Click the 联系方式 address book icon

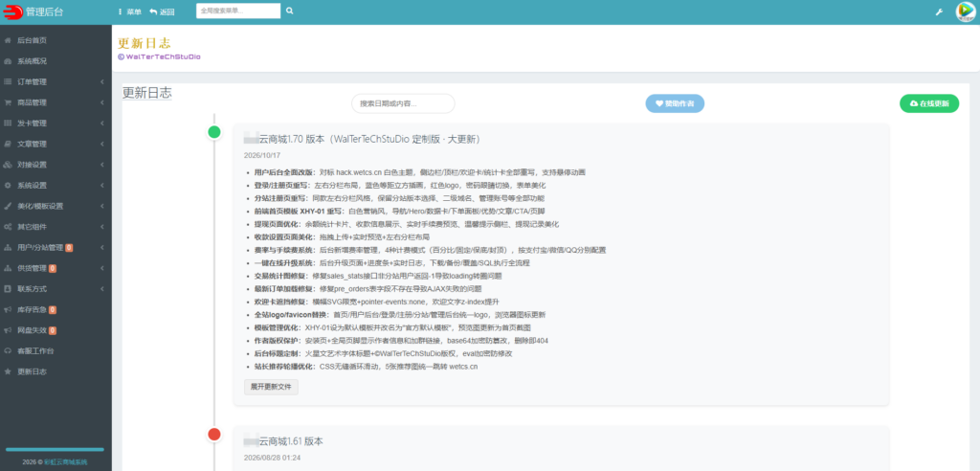(8, 289)
